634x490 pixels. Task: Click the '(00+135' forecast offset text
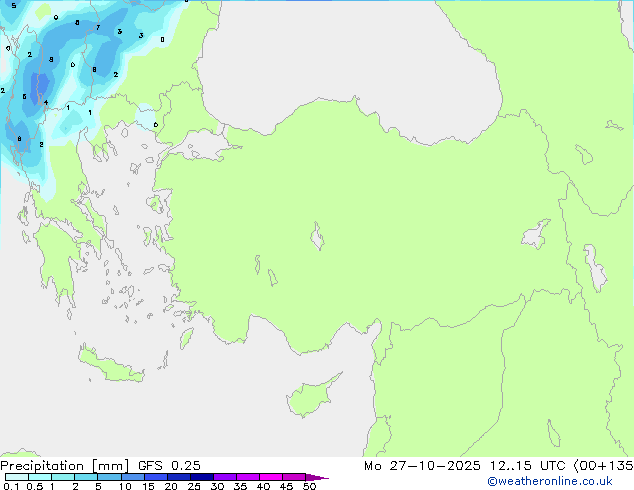tap(603, 466)
